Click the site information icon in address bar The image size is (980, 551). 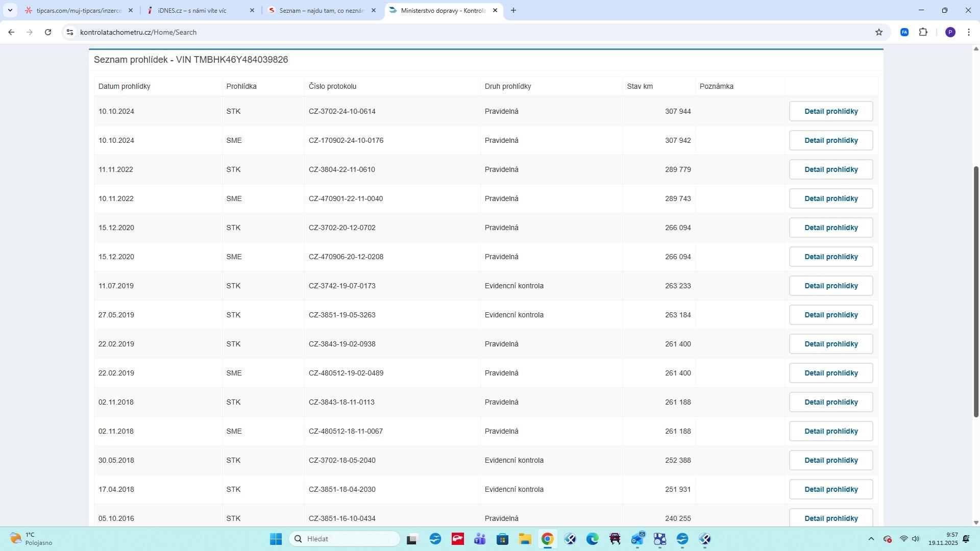(x=70, y=32)
